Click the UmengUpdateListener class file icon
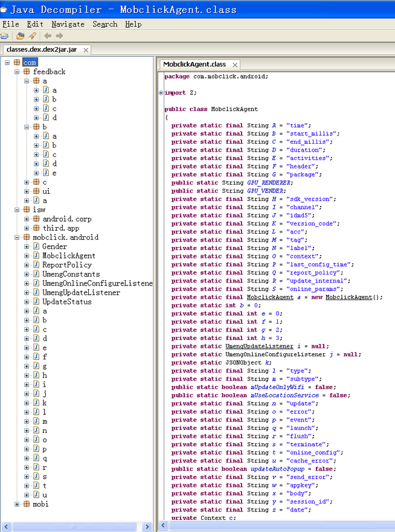 36,292
